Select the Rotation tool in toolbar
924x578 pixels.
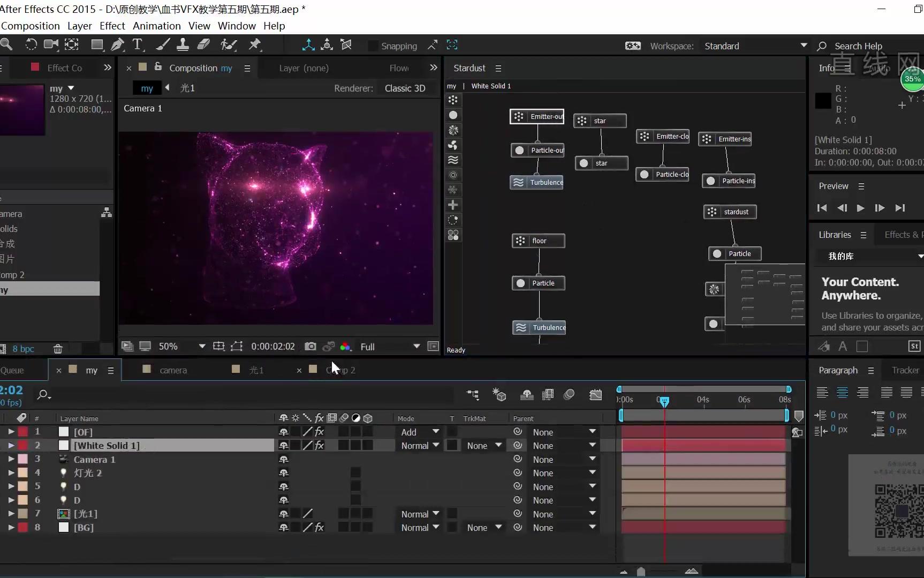coord(31,45)
